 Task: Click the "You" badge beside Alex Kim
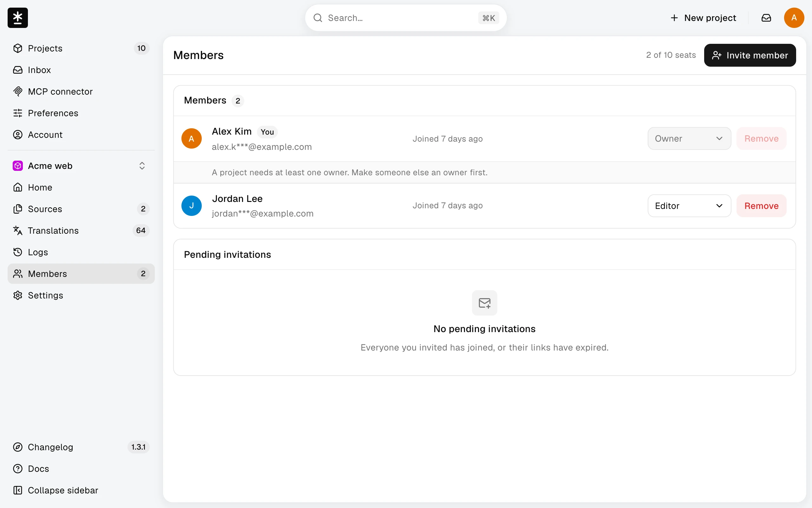click(x=267, y=132)
